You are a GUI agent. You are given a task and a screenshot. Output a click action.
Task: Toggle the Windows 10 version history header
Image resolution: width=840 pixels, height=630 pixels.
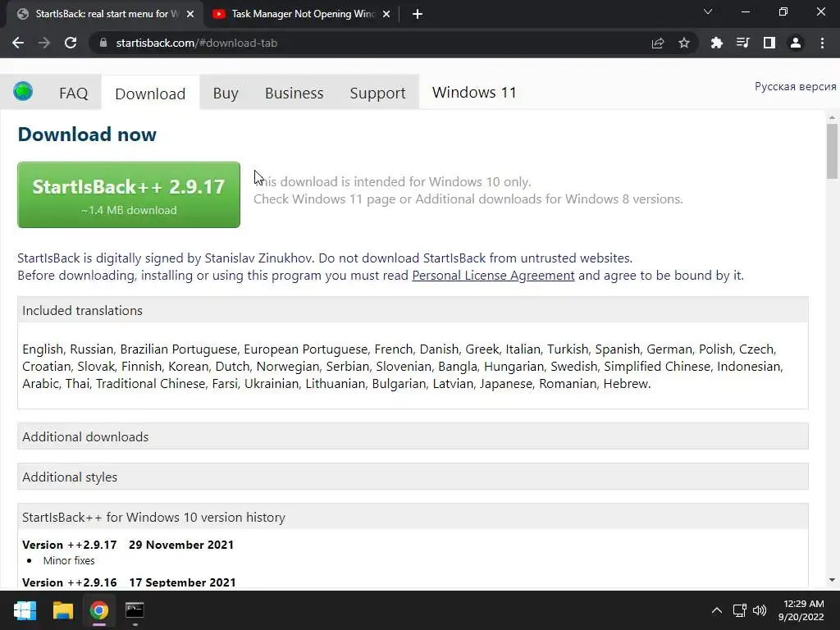pos(413,517)
